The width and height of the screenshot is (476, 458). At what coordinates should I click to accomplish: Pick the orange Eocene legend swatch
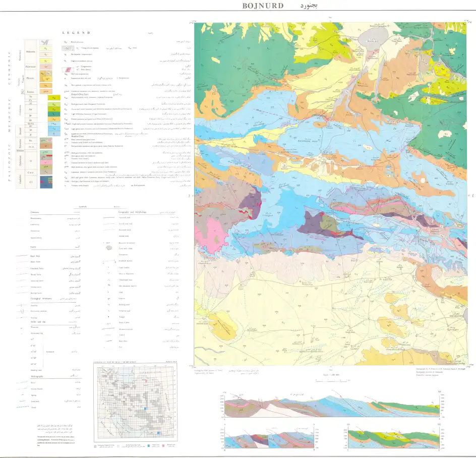click(46, 91)
